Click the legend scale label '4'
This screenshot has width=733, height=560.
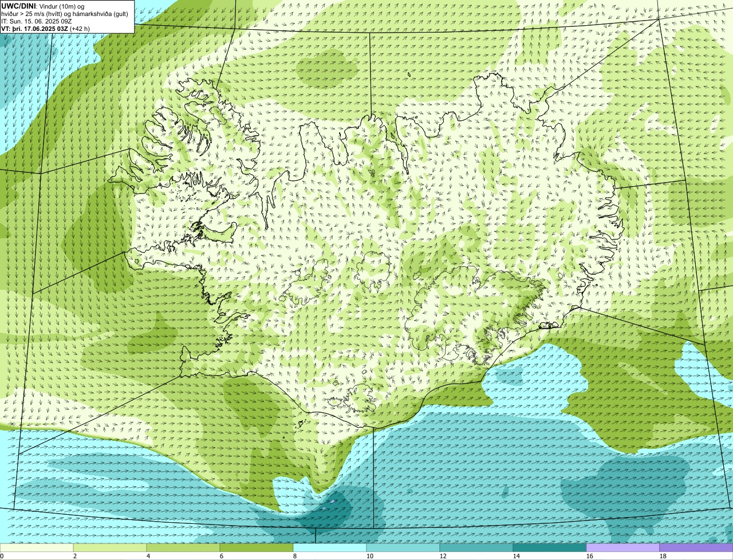pyautogui.click(x=148, y=556)
